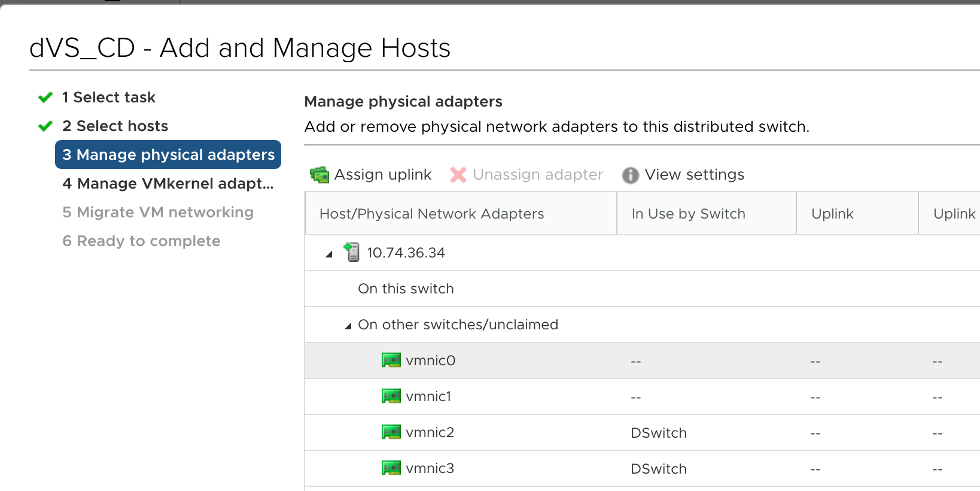Viewport: 980px width, 491px height.
Task: Open step 4 Manage VMkernel adapters
Action: (x=168, y=183)
